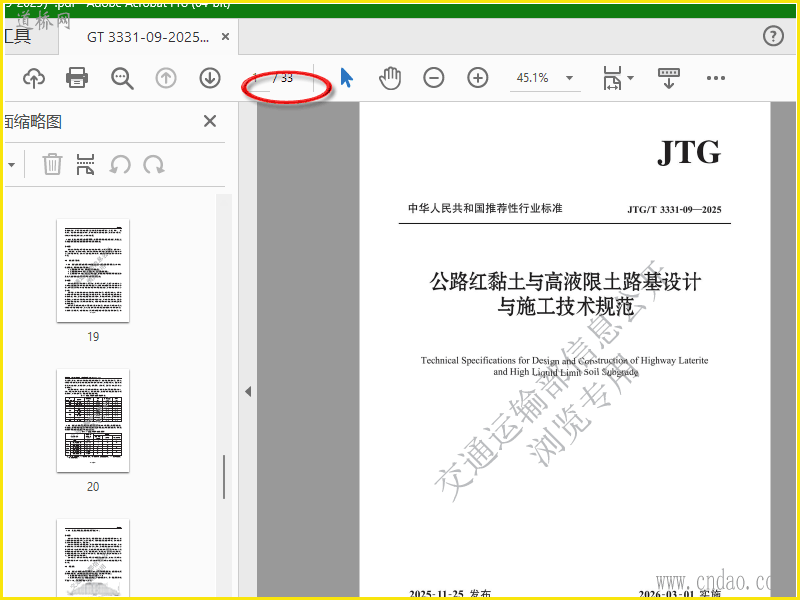This screenshot has width=800, height=600.
Task: Close the page thumbnails panel
Action: (x=210, y=121)
